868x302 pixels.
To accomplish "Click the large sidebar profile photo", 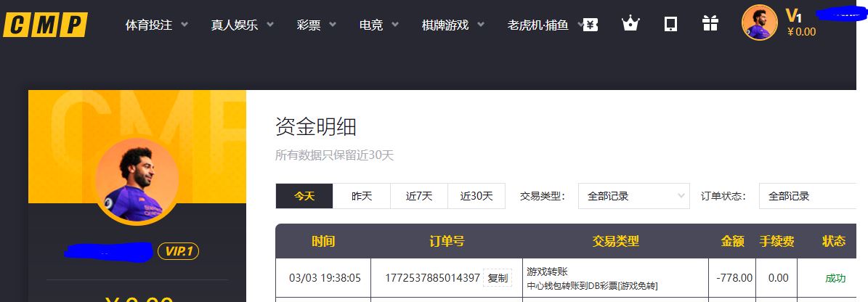I will point(137,179).
